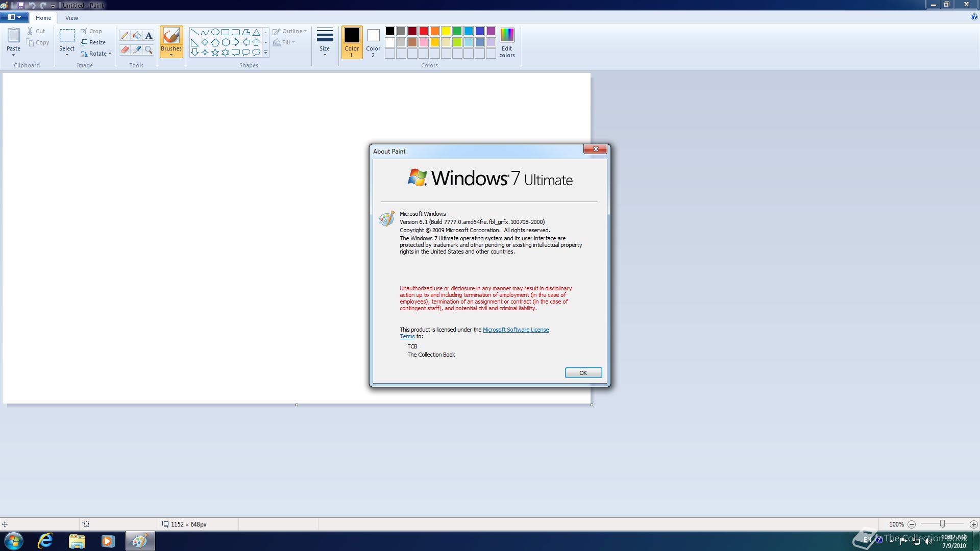This screenshot has width=980, height=551.
Task: Pick the yellow color swatch
Action: pos(446,31)
